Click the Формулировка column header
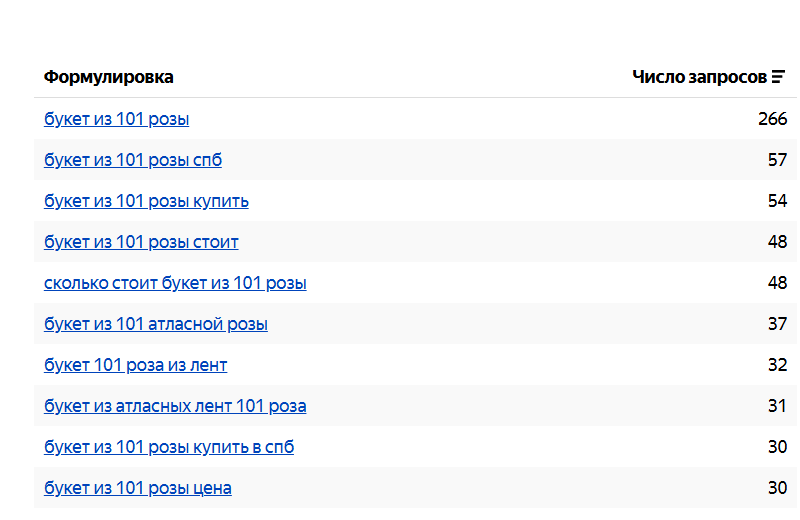The image size is (800, 520). click(x=108, y=77)
